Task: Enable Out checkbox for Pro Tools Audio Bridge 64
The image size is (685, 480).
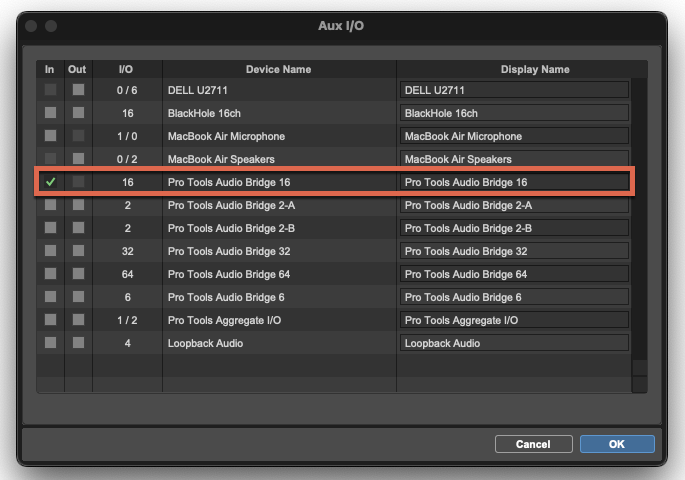Action: 79,274
